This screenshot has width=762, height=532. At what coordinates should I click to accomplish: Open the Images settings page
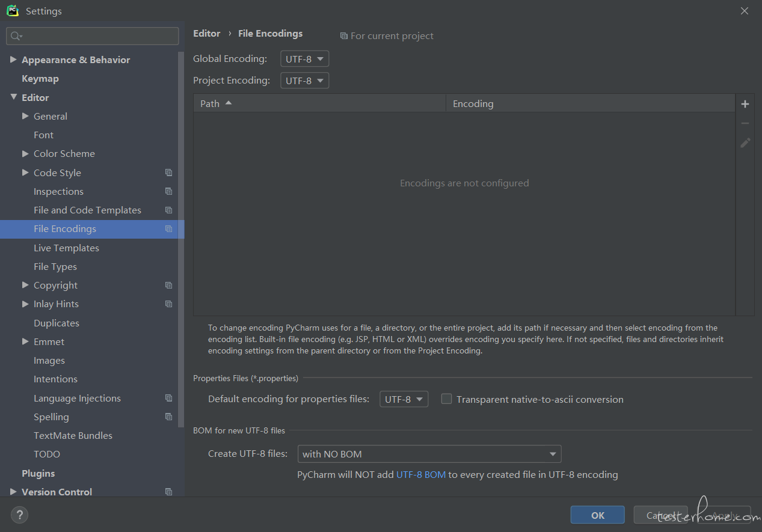(x=49, y=361)
